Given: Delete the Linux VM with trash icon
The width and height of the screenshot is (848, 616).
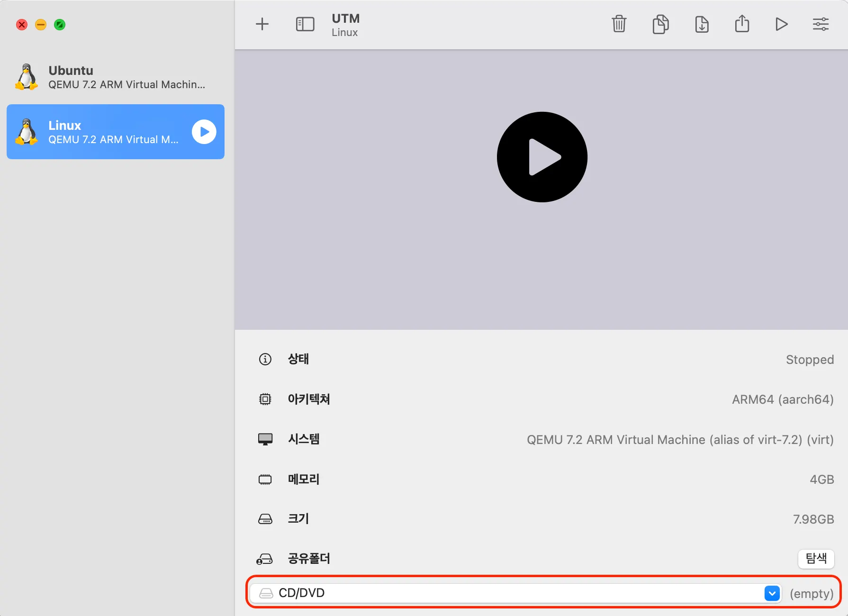Looking at the screenshot, I should point(619,24).
